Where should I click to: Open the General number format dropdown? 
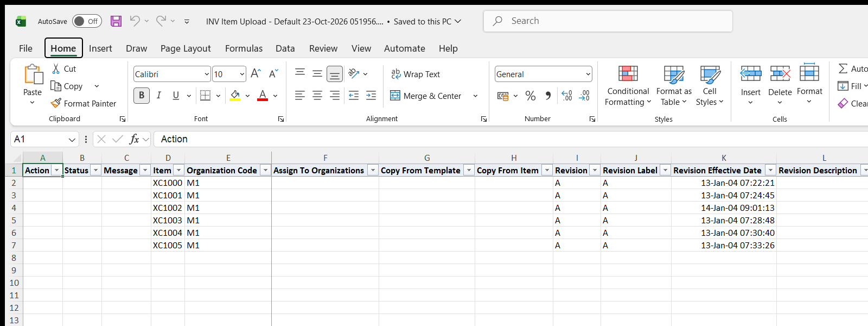pyautogui.click(x=588, y=74)
